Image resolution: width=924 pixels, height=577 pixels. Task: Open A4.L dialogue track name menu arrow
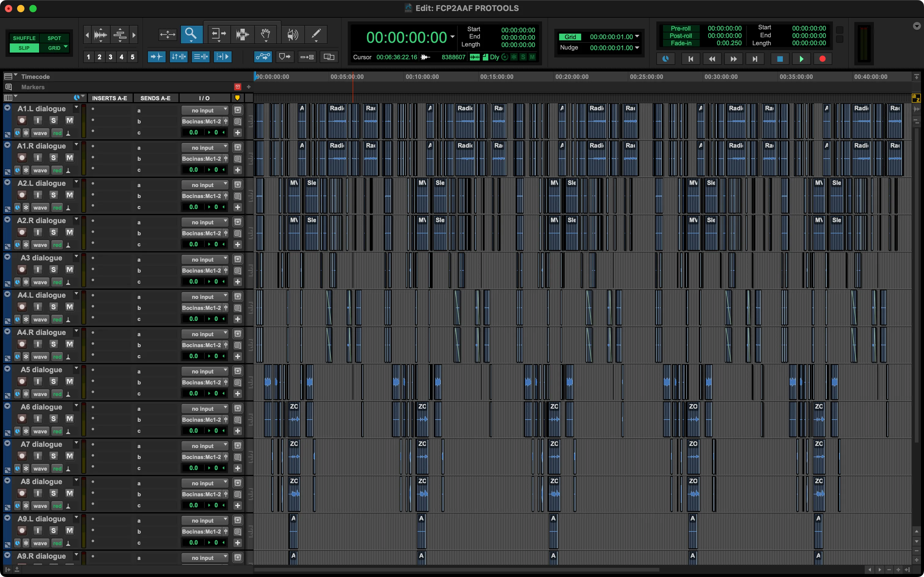pyautogui.click(x=76, y=294)
